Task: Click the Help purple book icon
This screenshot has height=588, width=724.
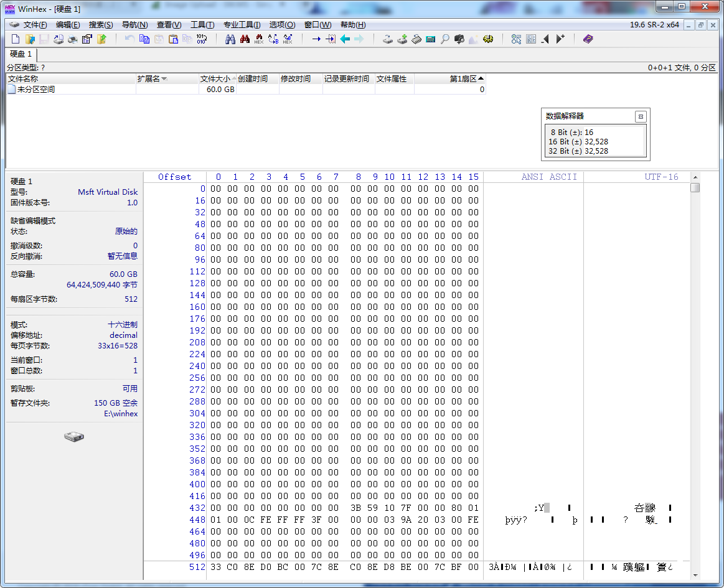Action: tap(588, 39)
